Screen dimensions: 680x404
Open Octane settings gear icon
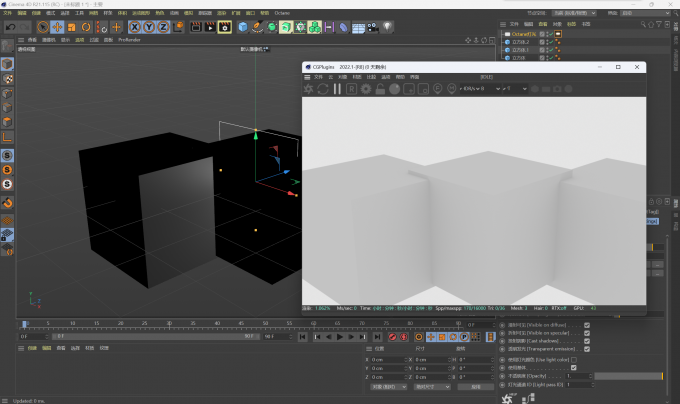click(x=366, y=89)
